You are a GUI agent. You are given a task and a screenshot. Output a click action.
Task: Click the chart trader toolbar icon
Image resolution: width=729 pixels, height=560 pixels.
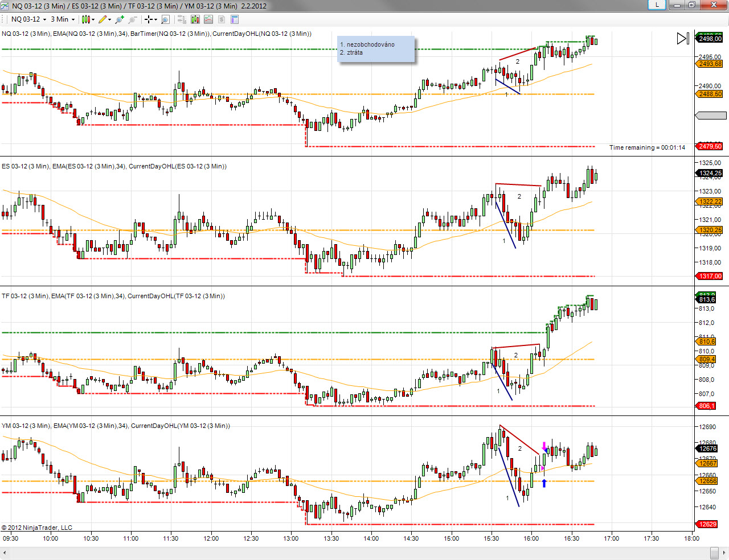point(182,19)
